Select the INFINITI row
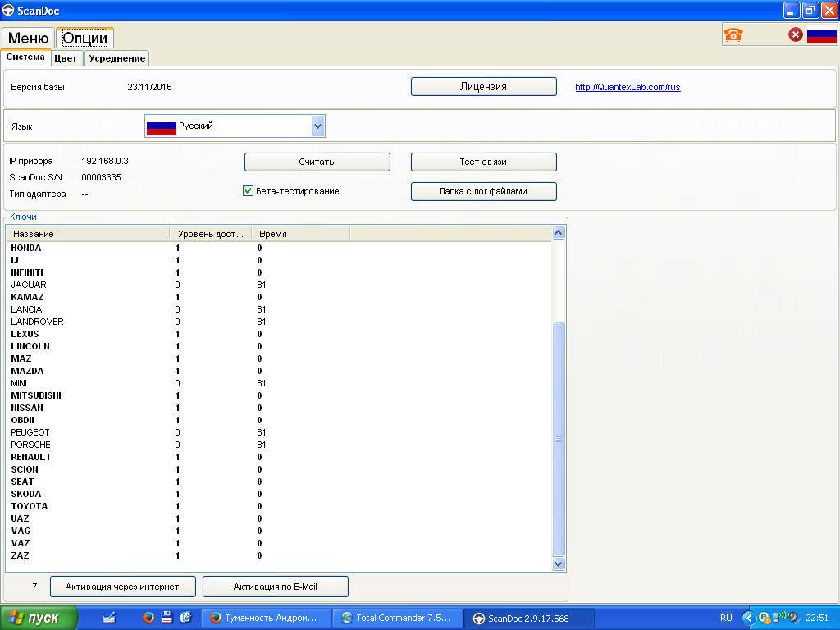 click(279, 272)
